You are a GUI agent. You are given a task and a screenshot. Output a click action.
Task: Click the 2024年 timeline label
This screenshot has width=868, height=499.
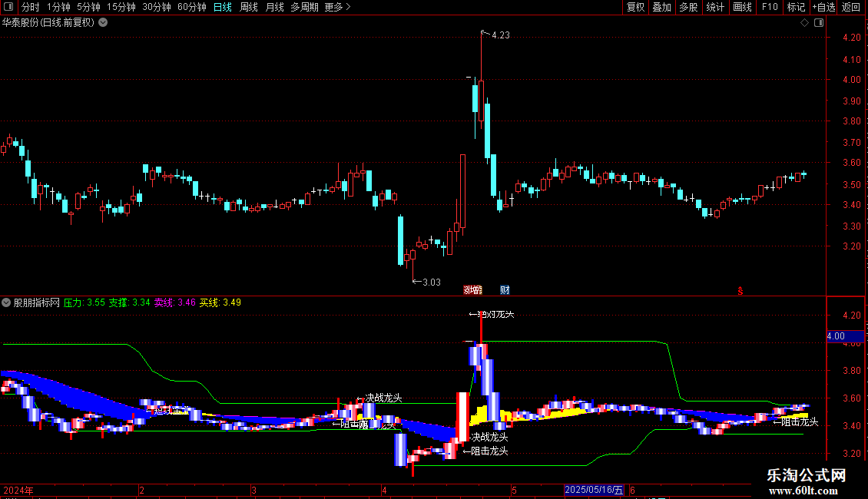[18, 491]
